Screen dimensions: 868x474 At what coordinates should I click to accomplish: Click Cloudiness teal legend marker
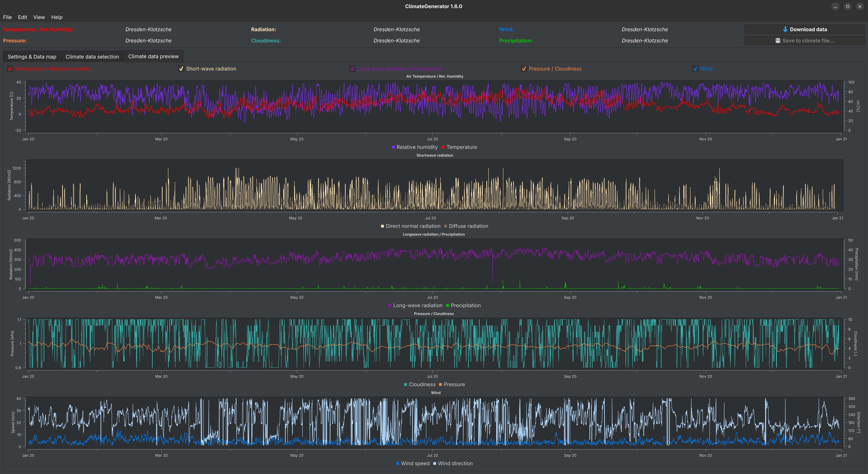tap(405, 385)
